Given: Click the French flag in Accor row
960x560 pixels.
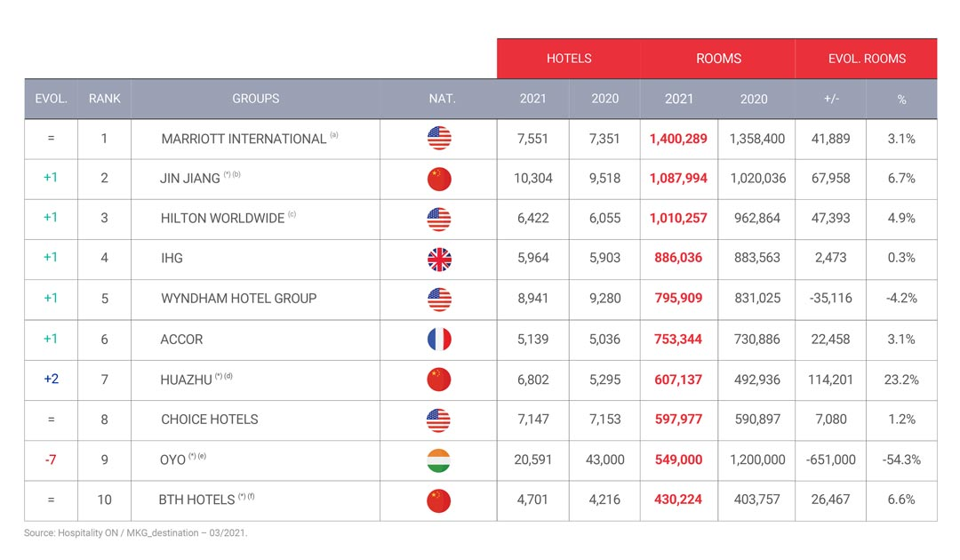Looking at the screenshot, I should pos(439,339).
